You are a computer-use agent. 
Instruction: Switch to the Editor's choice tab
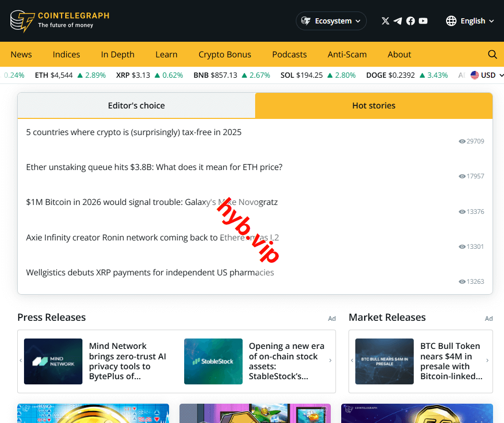tap(136, 105)
